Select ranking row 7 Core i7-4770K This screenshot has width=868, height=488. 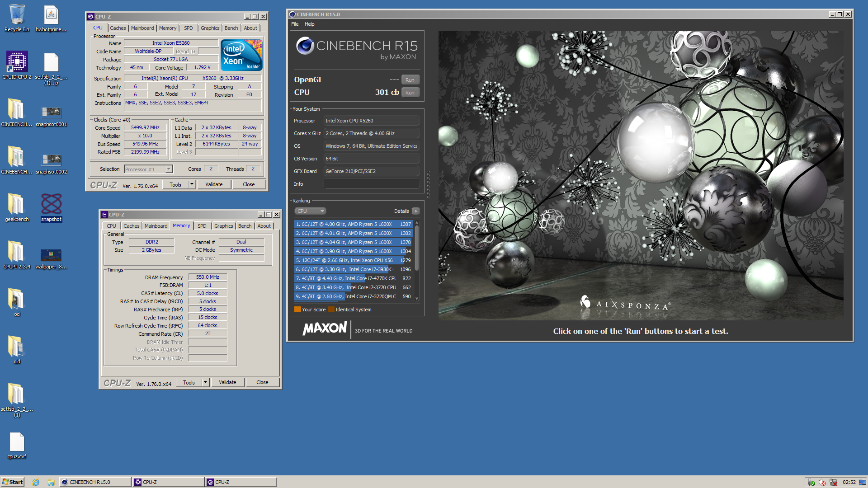coord(354,278)
